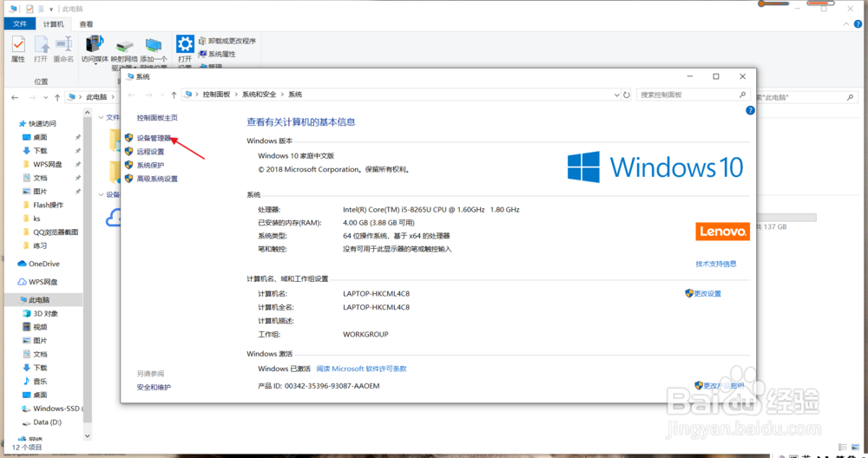This screenshot has width=868, height=458.
Task: Go back in the File Explorer window
Action: 15,97
